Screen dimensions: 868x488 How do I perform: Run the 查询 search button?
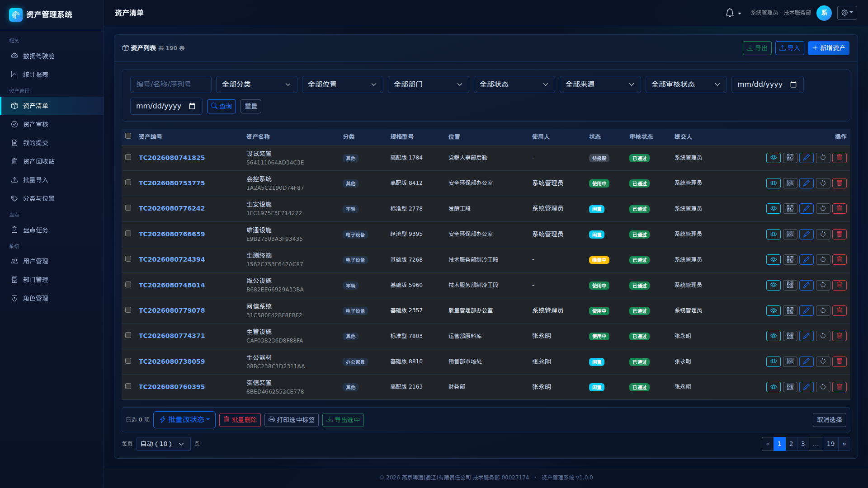[x=221, y=106]
